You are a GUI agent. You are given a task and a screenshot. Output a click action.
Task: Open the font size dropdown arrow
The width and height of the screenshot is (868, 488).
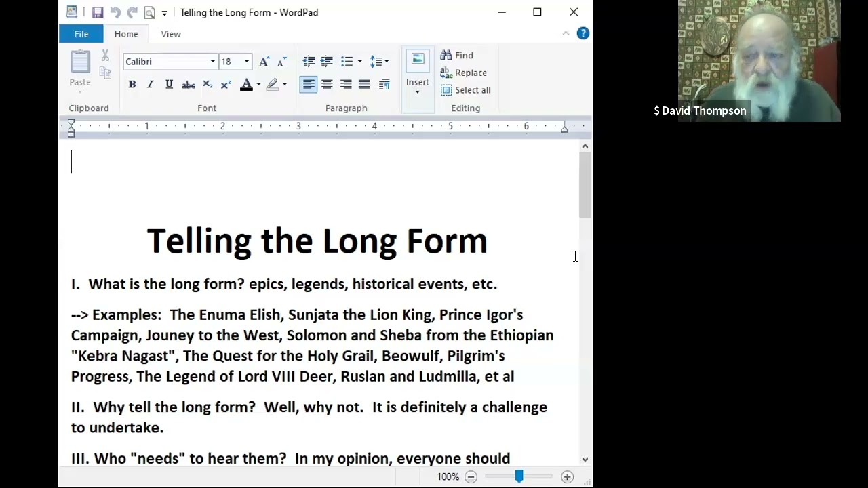click(x=246, y=62)
